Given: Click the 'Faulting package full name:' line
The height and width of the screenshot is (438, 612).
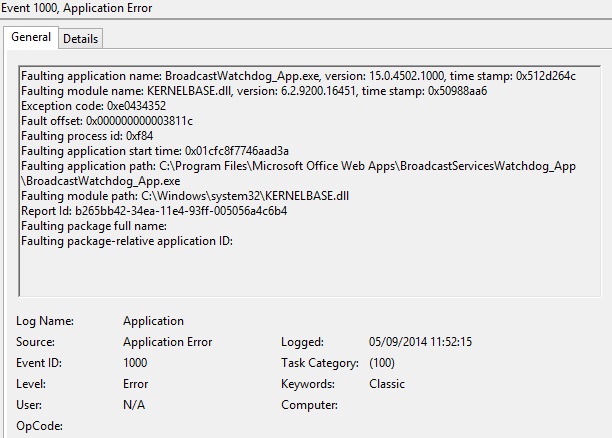Looking at the screenshot, I should (94, 226).
